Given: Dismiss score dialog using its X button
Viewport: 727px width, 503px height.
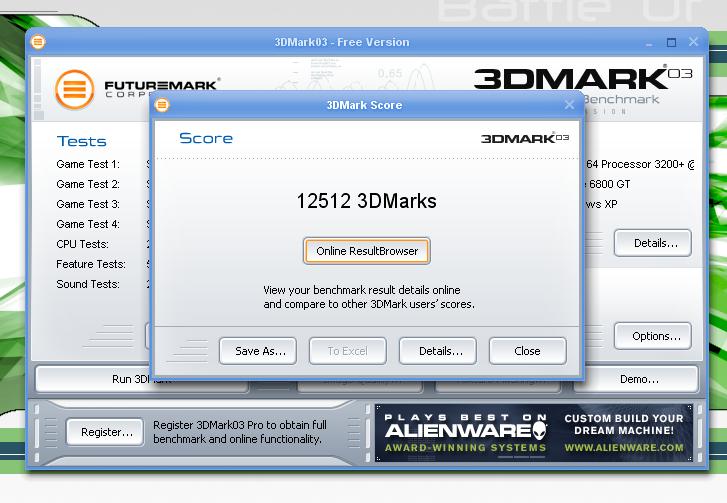Looking at the screenshot, I should 569,105.
